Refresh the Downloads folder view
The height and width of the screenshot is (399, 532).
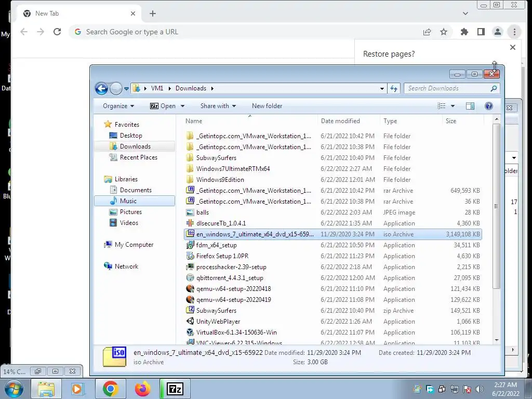(x=394, y=88)
